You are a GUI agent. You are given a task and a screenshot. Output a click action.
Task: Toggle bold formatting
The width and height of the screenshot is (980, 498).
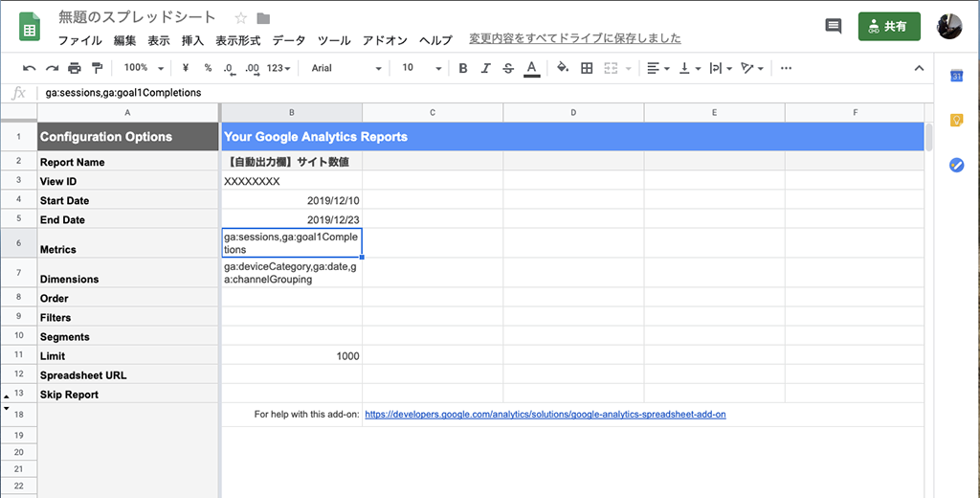[x=463, y=68]
